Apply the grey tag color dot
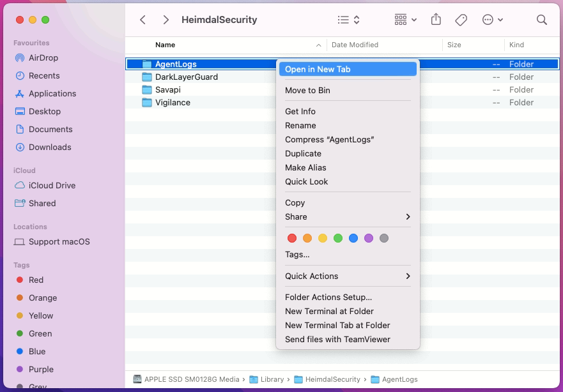The width and height of the screenshot is (563, 392). [384, 238]
